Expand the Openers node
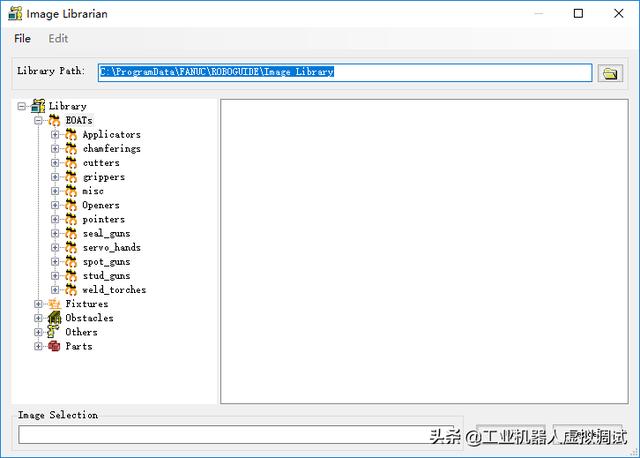Screen dimensions: 640x458 click(55, 205)
